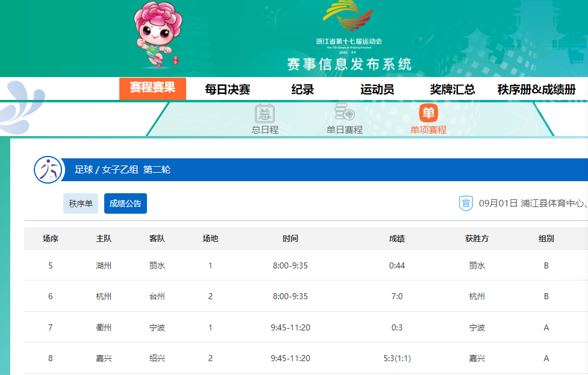Click the football sport icon
Image resolution: width=588 pixels, height=375 pixels.
(48, 170)
